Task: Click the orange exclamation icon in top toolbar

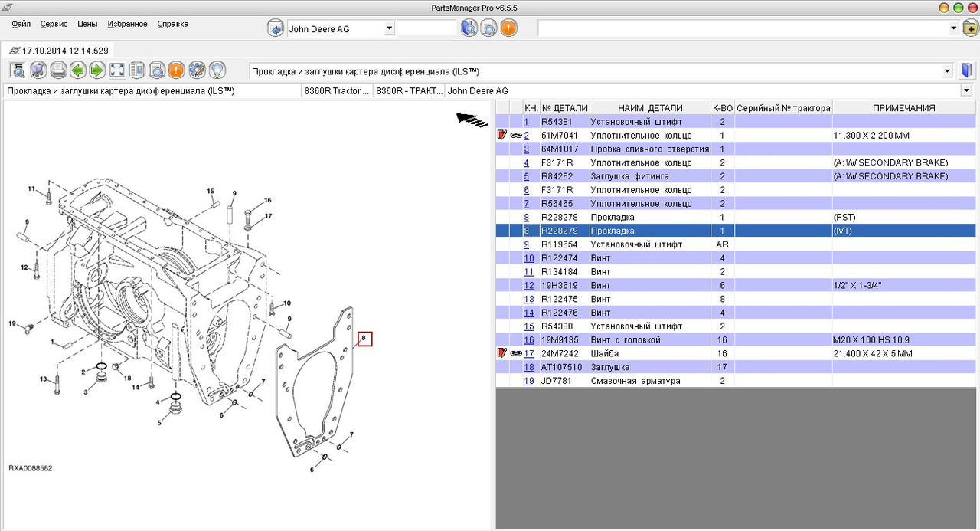Action: pos(508,28)
